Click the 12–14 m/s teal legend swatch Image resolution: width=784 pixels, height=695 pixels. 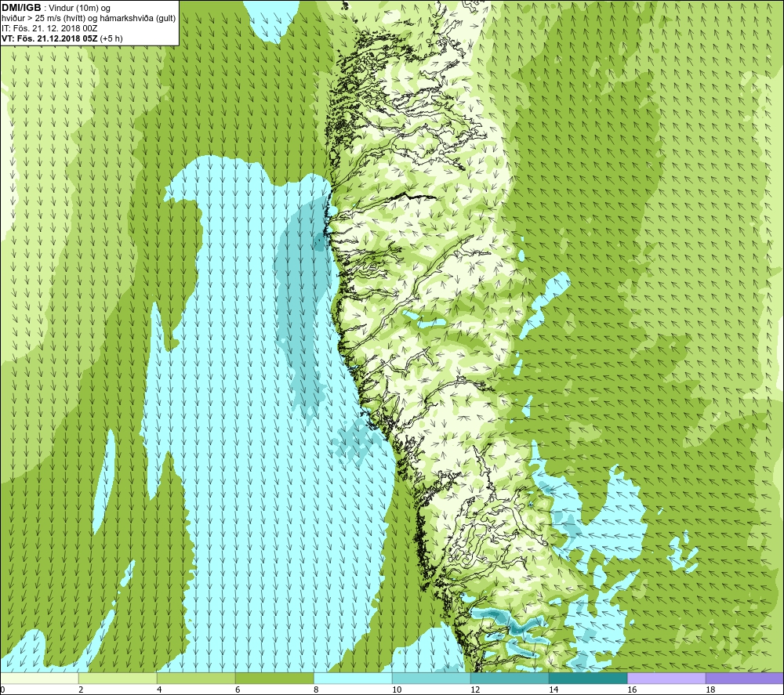pos(510,679)
